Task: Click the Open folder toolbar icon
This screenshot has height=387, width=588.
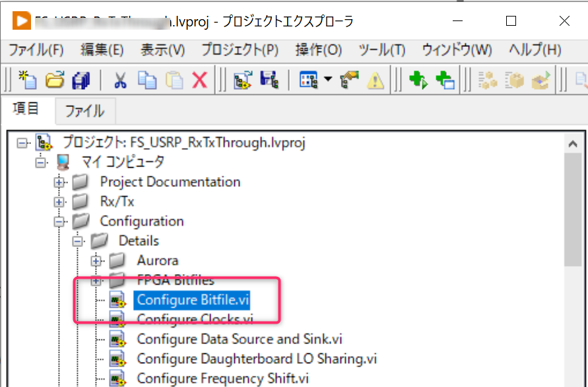Action: [55, 80]
